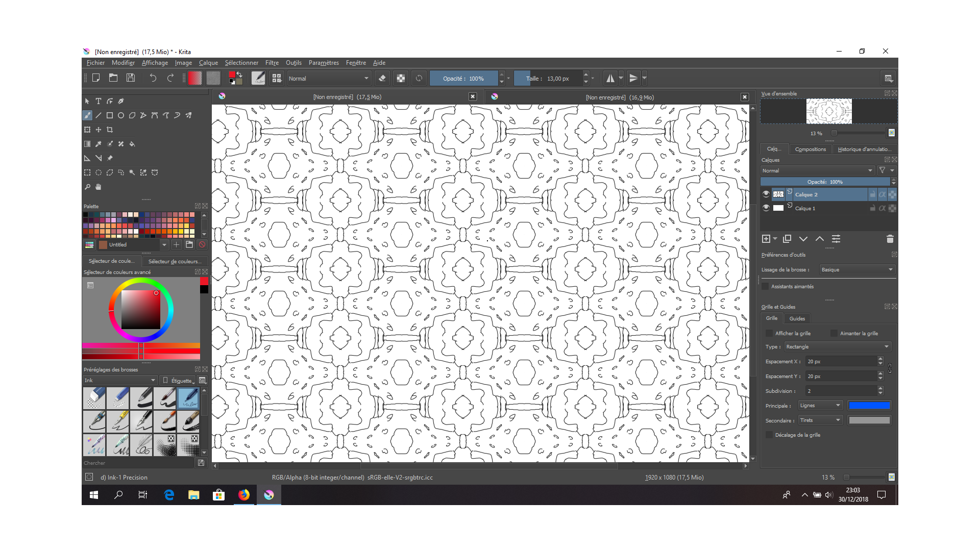Toggle eraser mode in the toolbar

[382, 78]
